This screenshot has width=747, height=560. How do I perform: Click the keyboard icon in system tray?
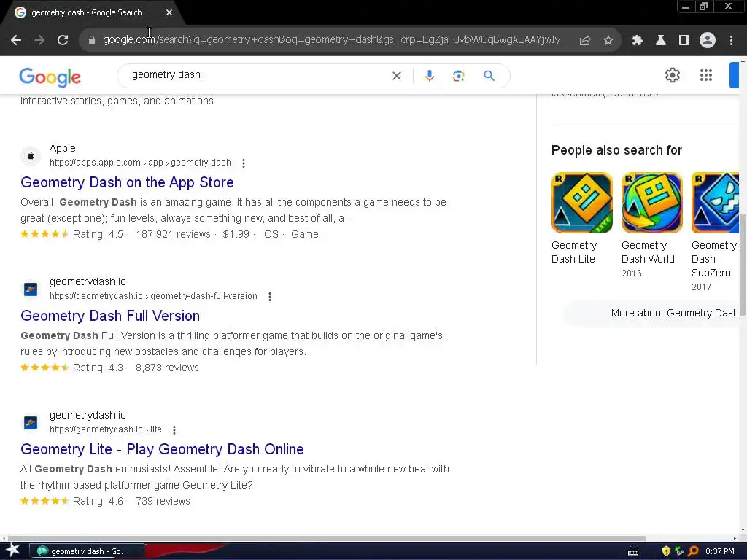[x=633, y=552]
